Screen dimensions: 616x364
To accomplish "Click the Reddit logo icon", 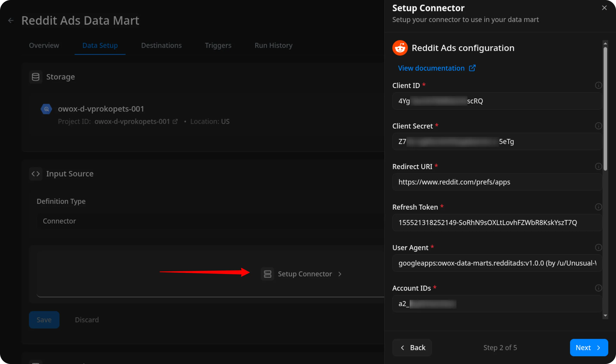I will [400, 48].
